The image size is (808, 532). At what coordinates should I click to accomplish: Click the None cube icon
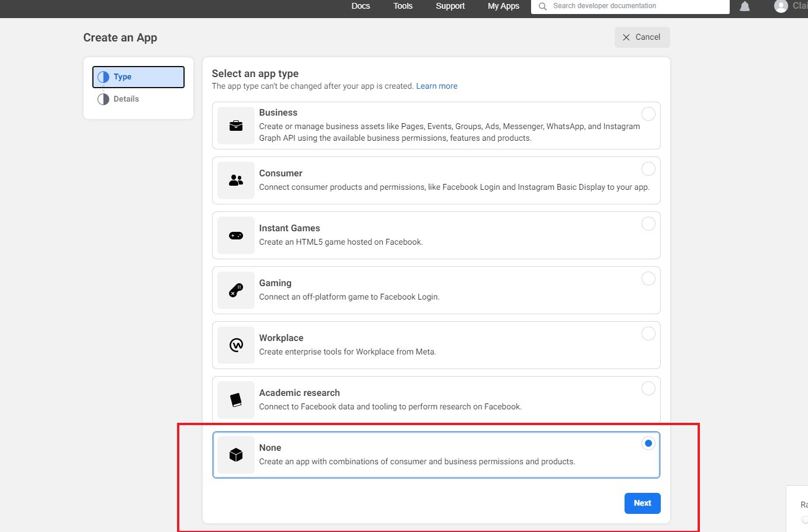point(236,455)
